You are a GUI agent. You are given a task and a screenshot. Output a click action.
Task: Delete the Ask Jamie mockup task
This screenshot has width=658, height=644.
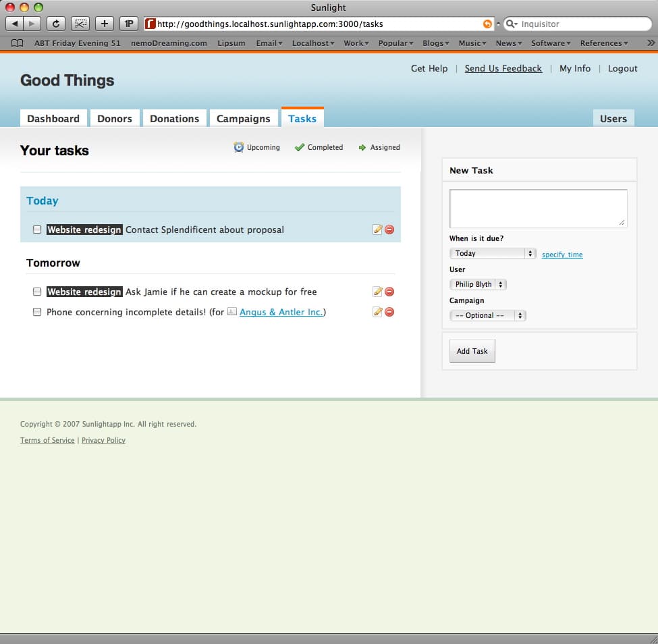pos(389,292)
